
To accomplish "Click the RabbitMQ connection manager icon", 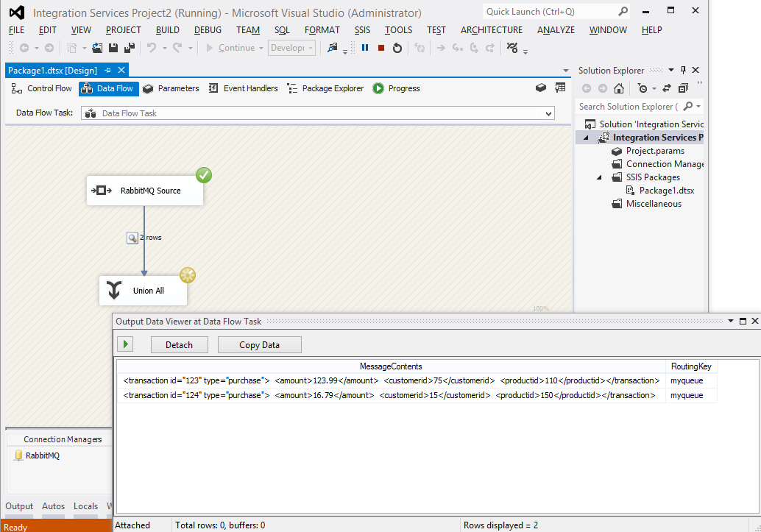I will [18, 455].
